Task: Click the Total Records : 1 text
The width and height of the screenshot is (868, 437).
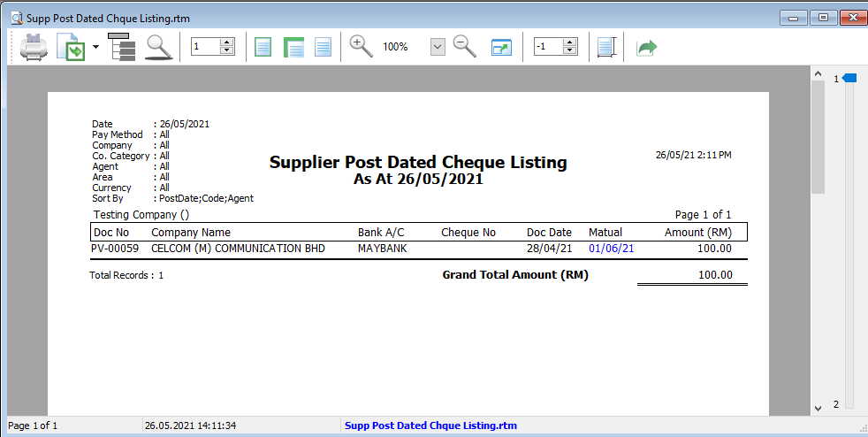Action: point(126,275)
